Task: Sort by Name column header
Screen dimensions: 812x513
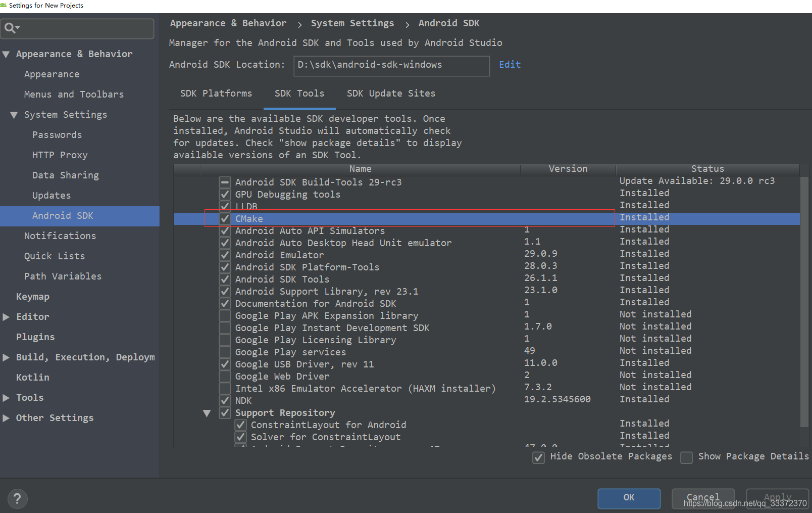Action: point(360,169)
